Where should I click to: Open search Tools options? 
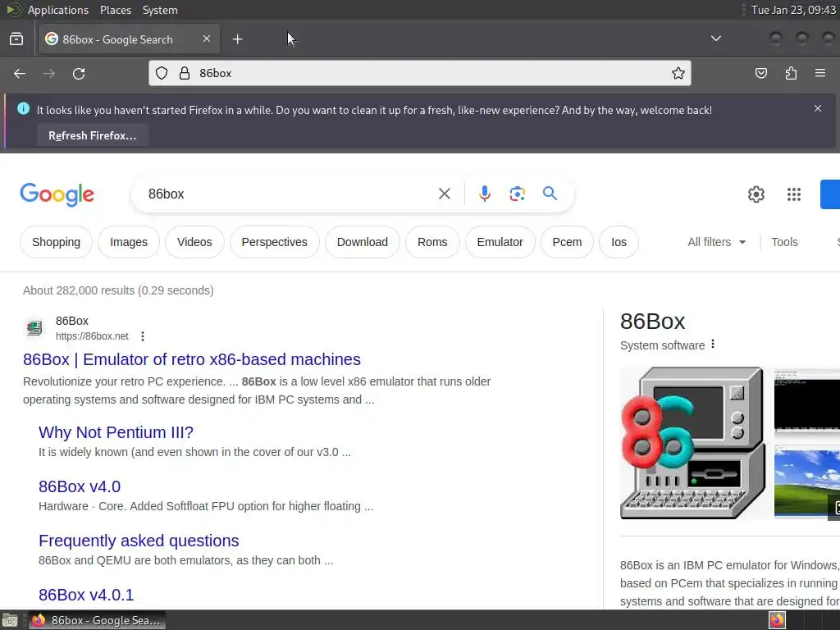point(784,242)
